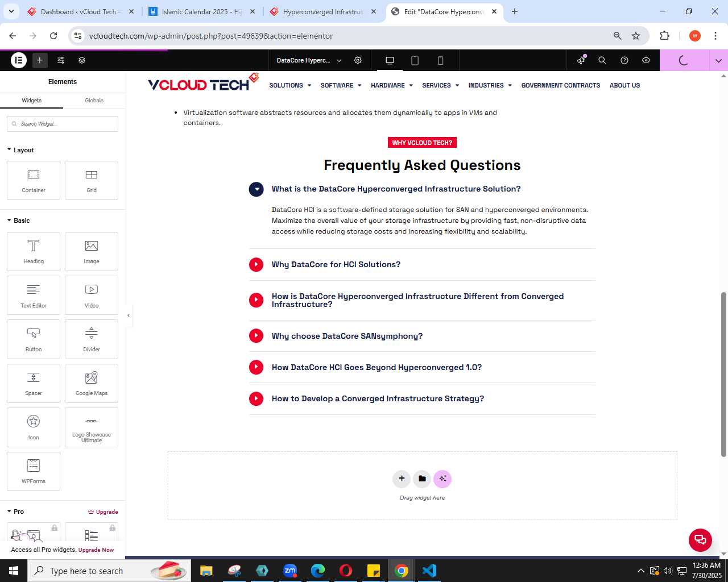Open the INDUSTRIES menu
This screenshot has height=582, width=728.
click(x=490, y=85)
